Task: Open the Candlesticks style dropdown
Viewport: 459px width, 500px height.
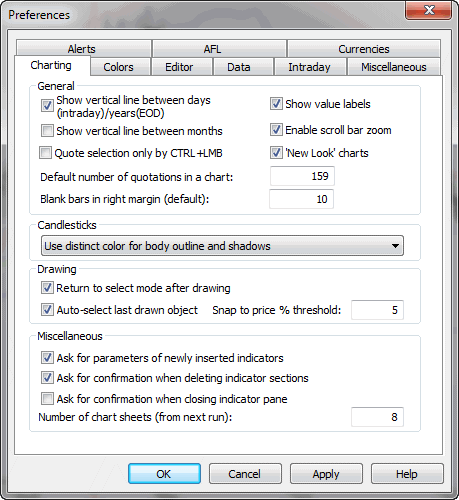Action: point(222,246)
